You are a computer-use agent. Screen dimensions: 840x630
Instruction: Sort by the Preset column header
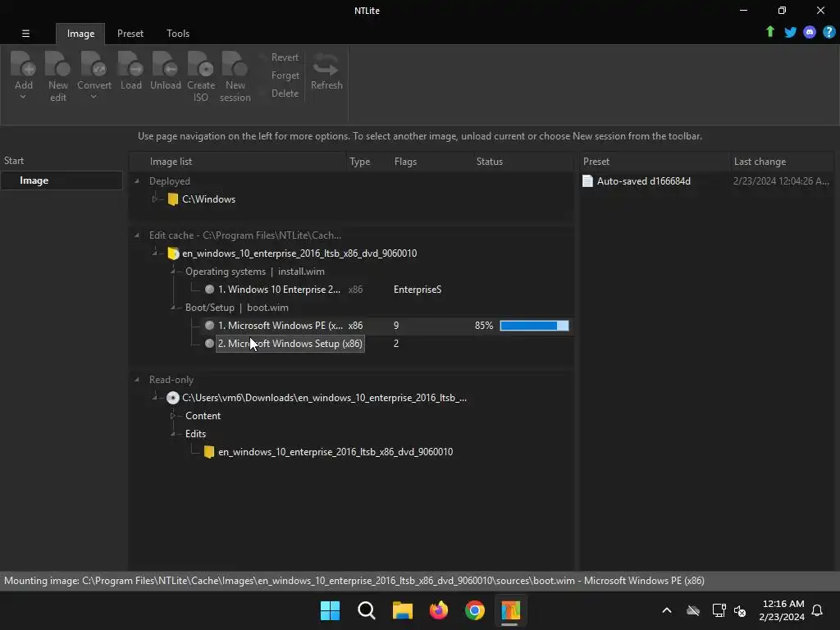[654, 162]
